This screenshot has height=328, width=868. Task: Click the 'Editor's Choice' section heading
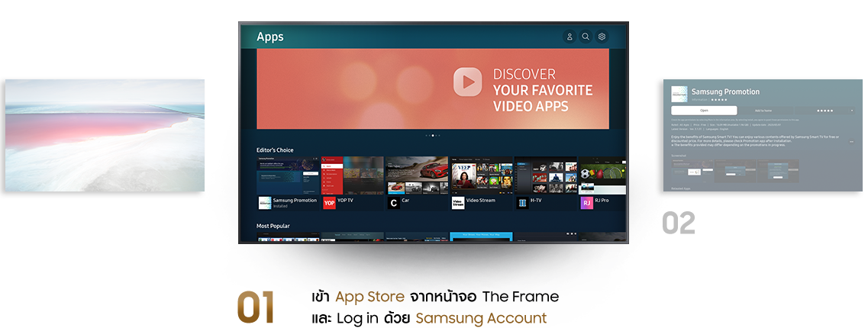(x=275, y=150)
